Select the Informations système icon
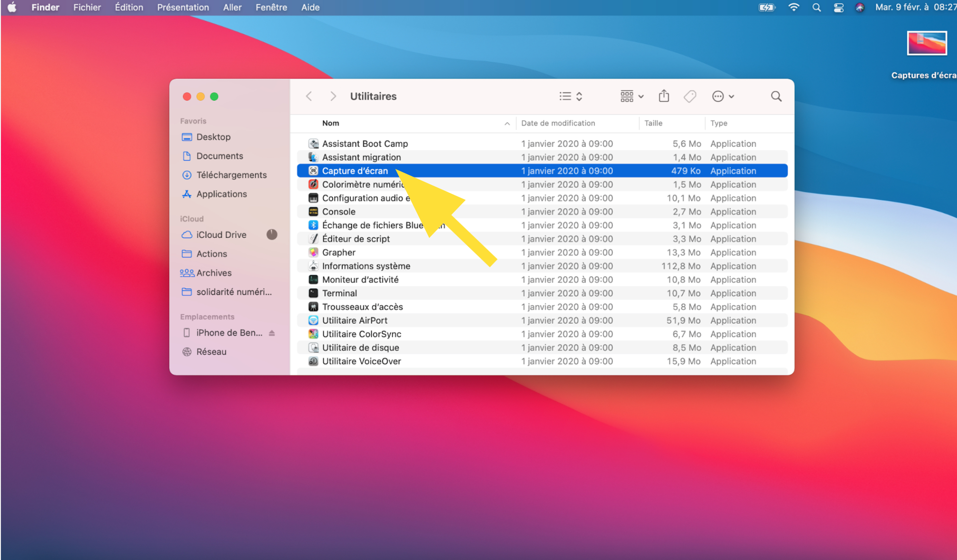 (x=313, y=266)
